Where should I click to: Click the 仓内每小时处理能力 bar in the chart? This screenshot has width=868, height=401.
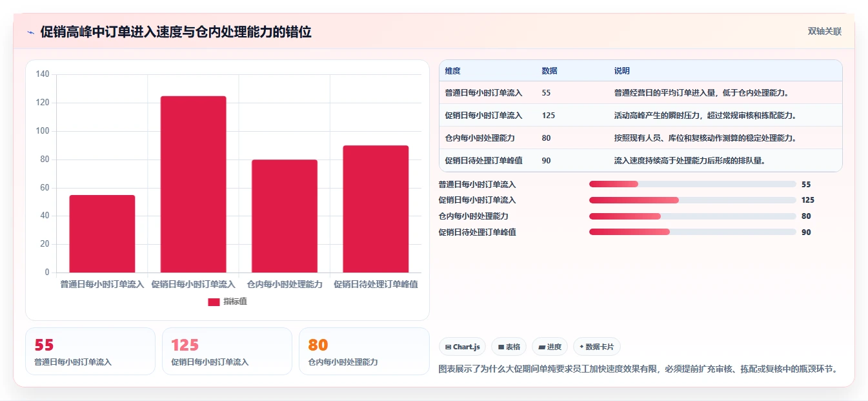coord(285,216)
